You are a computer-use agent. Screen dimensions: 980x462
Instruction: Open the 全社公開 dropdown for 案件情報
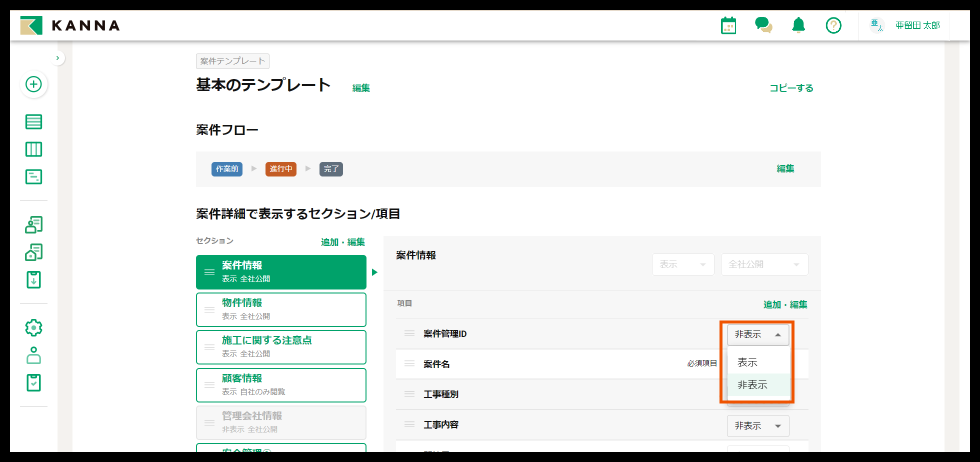point(764,264)
